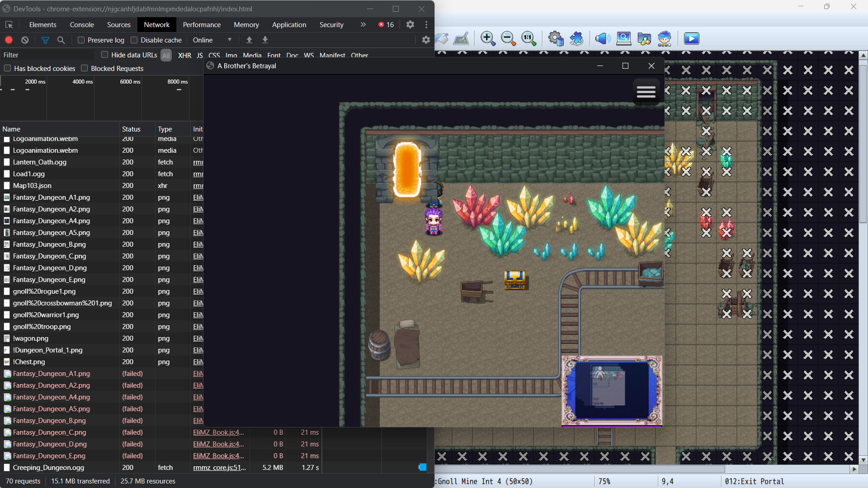This screenshot has width=868, height=488.
Task: Open the hamburger menu in game window
Action: pyautogui.click(x=646, y=92)
